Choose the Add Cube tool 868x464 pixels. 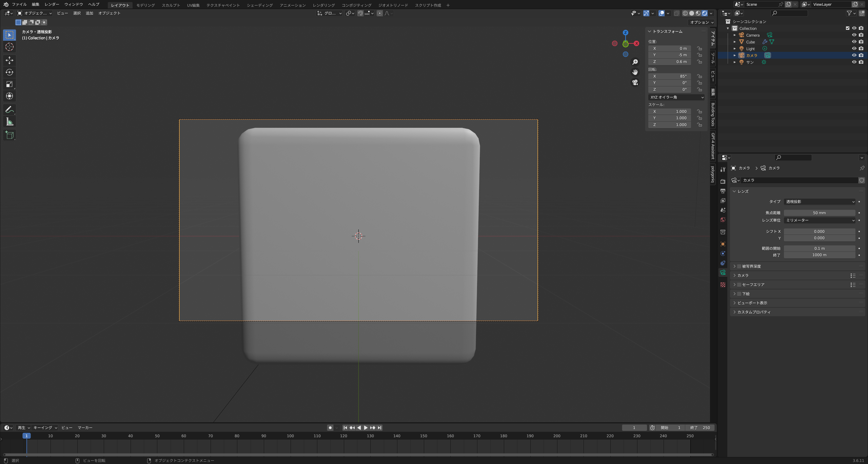9,135
